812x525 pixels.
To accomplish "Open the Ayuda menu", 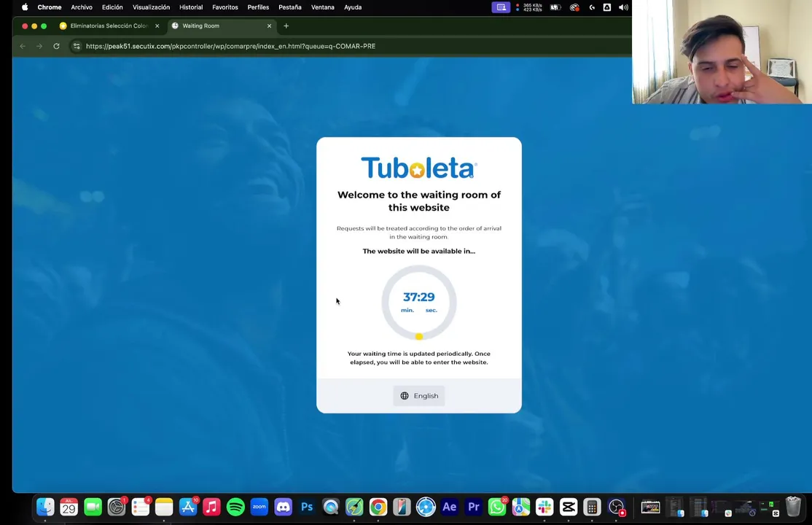I will (353, 7).
